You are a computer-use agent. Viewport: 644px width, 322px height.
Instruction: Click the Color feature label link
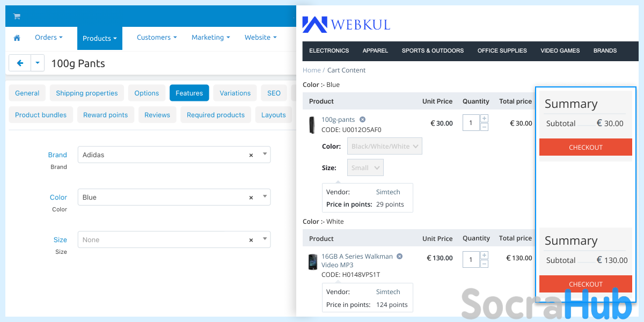[58, 197]
